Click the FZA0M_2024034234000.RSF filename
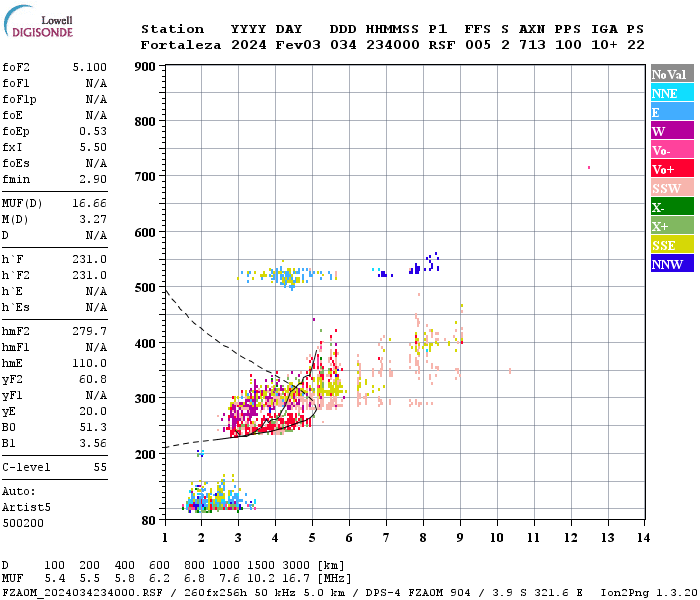 [82, 593]
